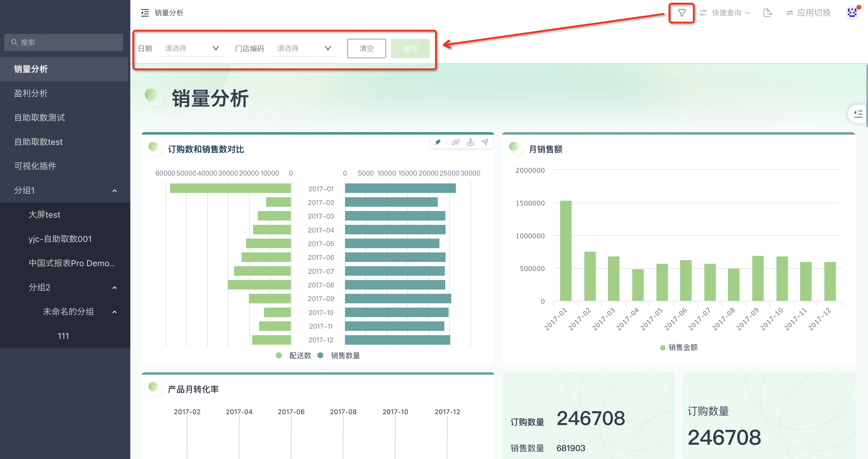Open the filter funnel icon
Screen dimensions: 868x459
681,13
